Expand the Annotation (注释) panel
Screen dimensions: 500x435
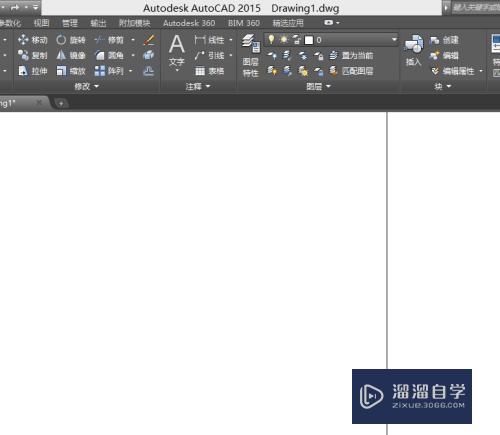[x=198, y=87]
